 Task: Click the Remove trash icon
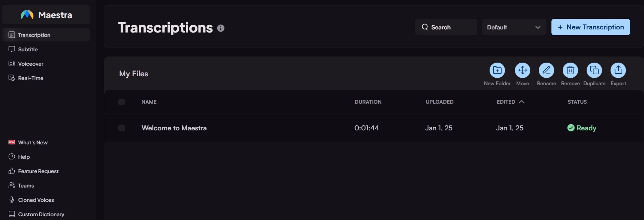570,70
